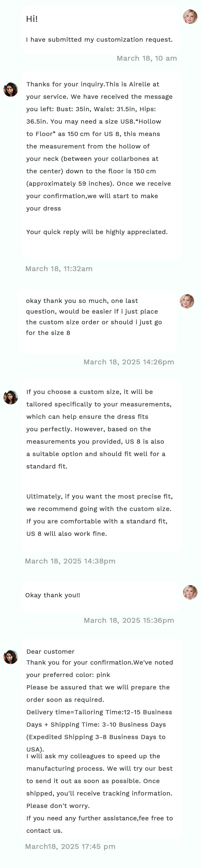Click the "Dear customer" greeting line

[50, 652]
